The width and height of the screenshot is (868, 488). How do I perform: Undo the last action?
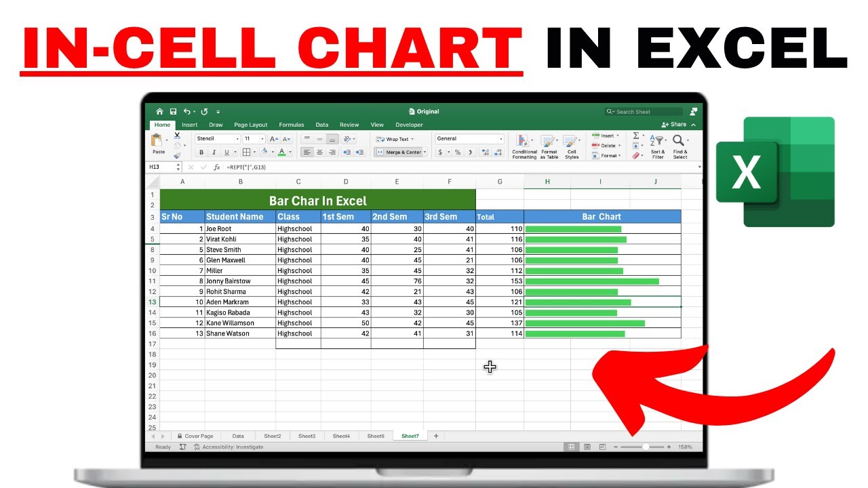click(186, 112)
